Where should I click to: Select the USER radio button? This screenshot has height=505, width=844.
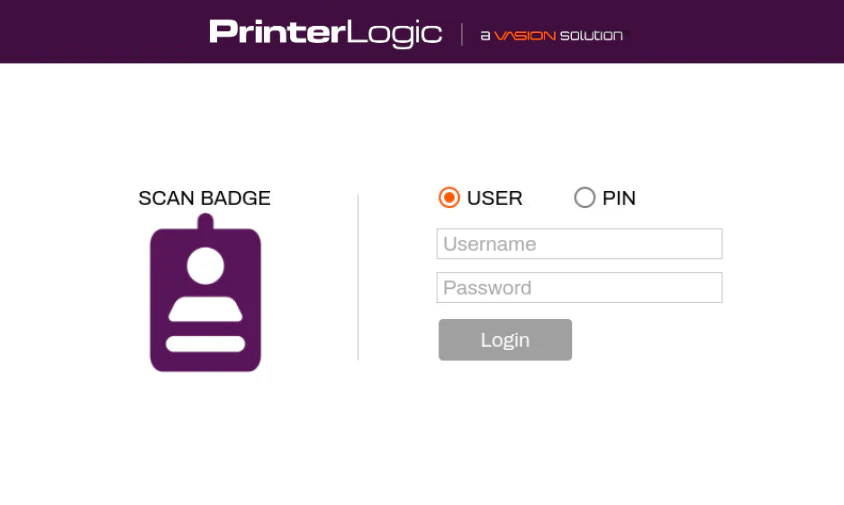point(449,198)
